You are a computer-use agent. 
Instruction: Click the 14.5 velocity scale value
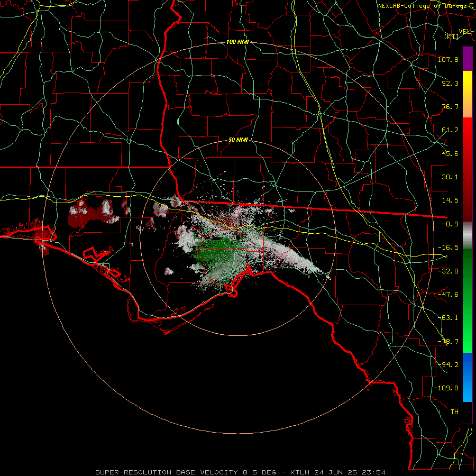coord(450,200)
